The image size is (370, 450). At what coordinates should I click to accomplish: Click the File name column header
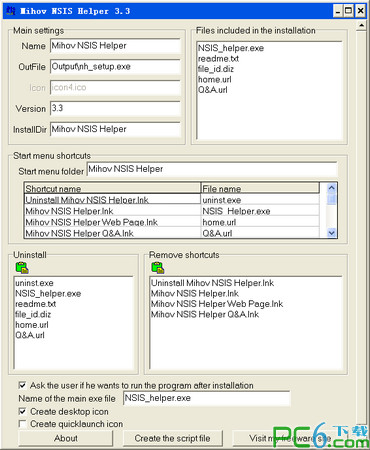[x=260, y=188]
